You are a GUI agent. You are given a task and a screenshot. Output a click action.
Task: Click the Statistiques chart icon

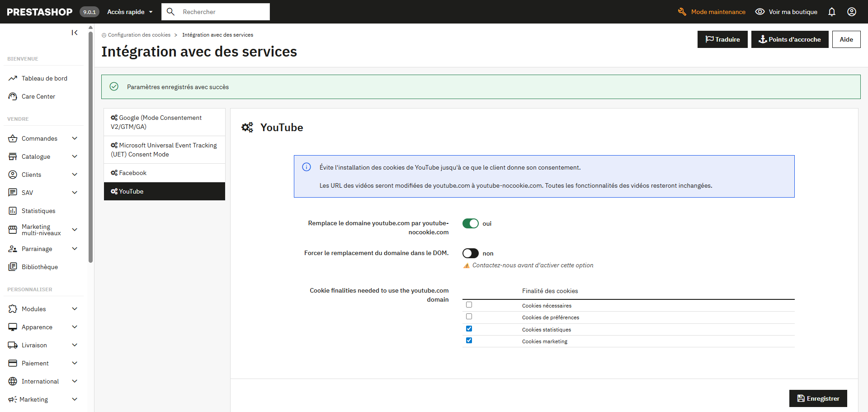pyautogui.click(x=13, y=211)
